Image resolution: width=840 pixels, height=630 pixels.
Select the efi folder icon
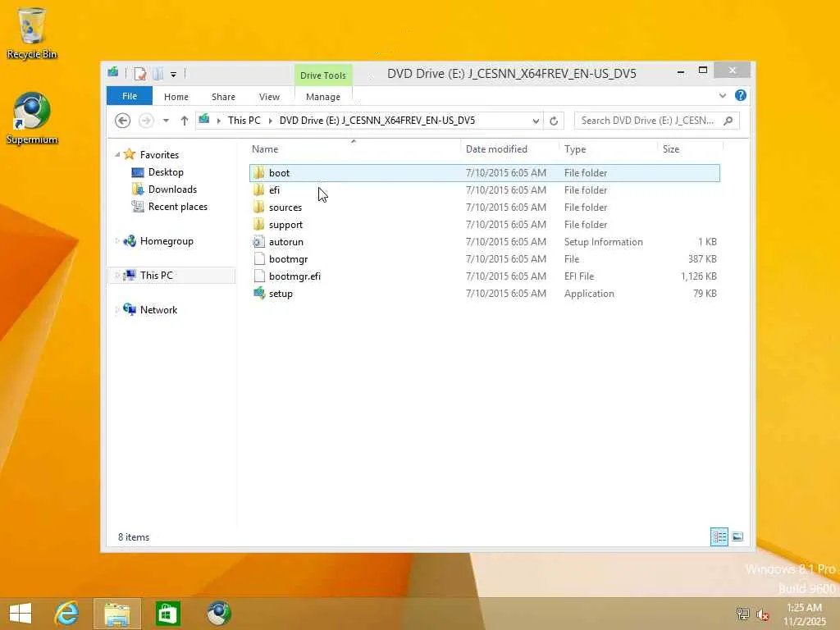point(258,189)
